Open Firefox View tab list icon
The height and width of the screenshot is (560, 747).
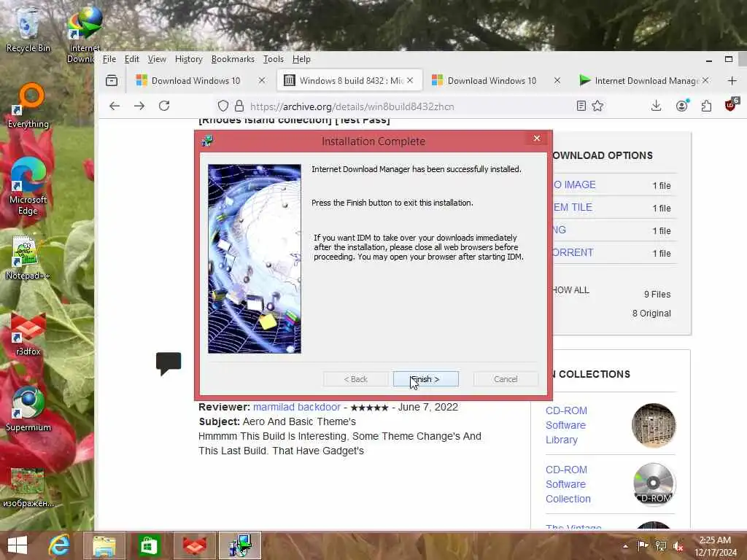coord(112,80)
